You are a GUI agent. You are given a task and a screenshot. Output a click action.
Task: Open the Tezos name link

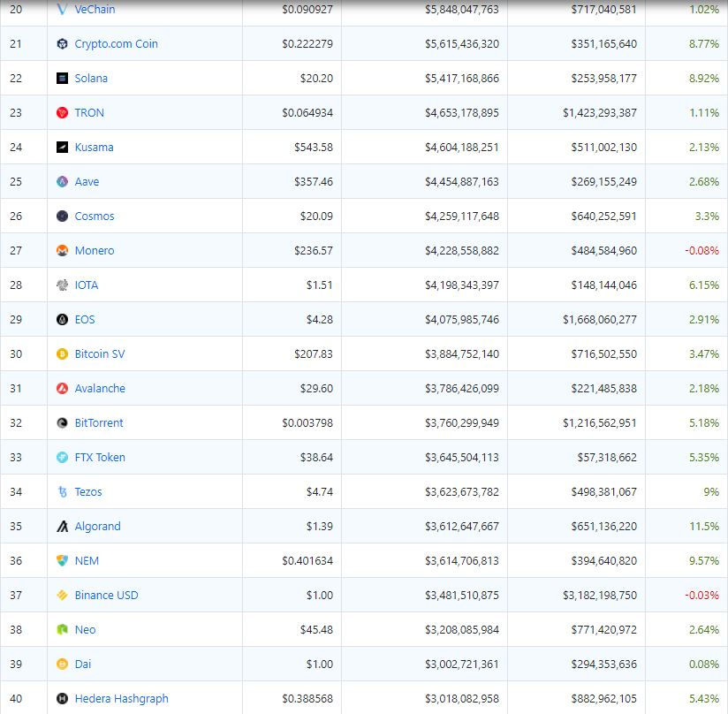[88, 491]
